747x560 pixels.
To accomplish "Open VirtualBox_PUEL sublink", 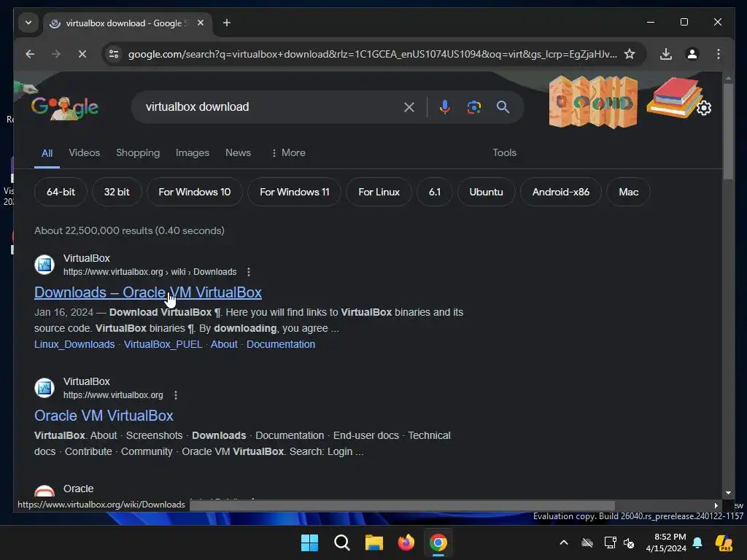I will pyautogui.click(x=163, y=344).
